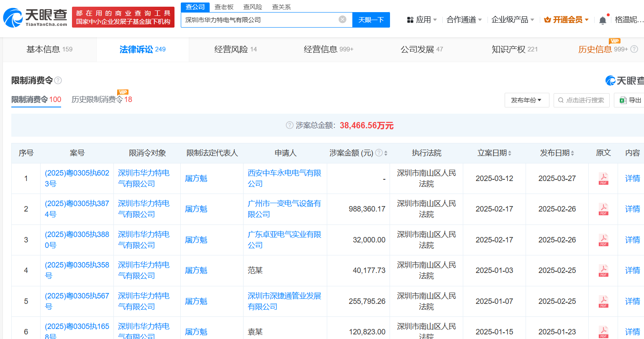
Task: Open 详情 for the 32,000.00 record
Action: [632, 240]
